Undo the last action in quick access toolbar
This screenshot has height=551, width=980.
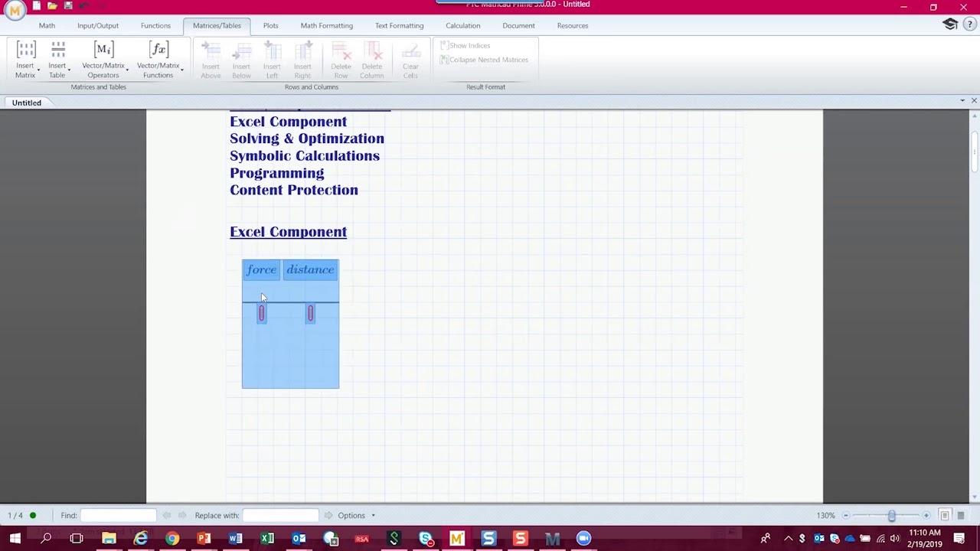[x=83, y=5]
